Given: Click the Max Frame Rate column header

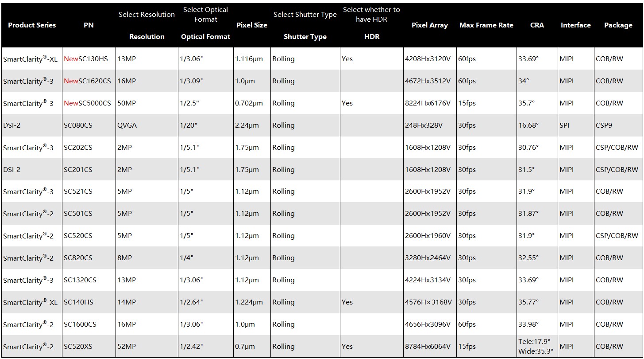Looking at the screenshot, I should [486, 25].
